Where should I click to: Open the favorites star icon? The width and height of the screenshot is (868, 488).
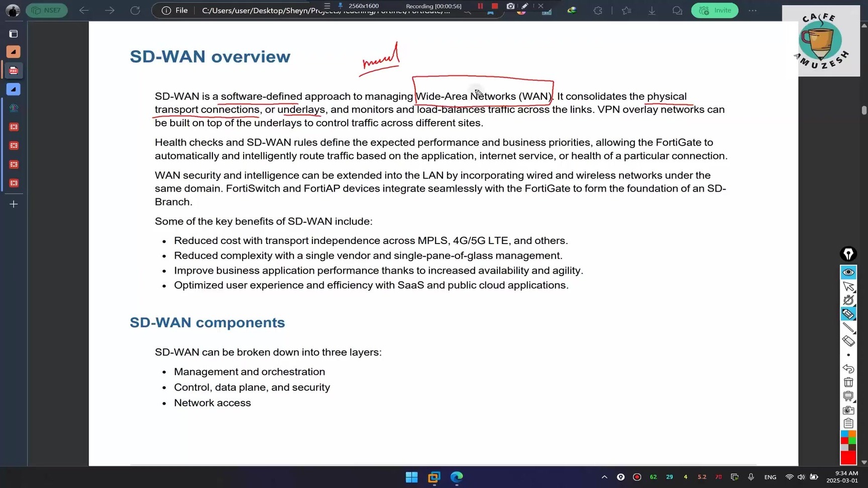pos(626,10)
